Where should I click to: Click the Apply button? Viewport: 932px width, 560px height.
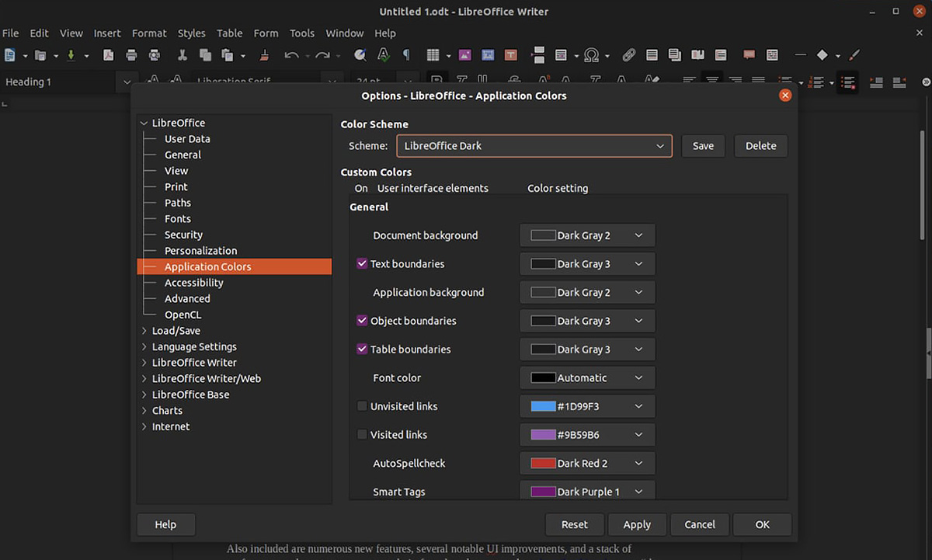click(637, 524)
